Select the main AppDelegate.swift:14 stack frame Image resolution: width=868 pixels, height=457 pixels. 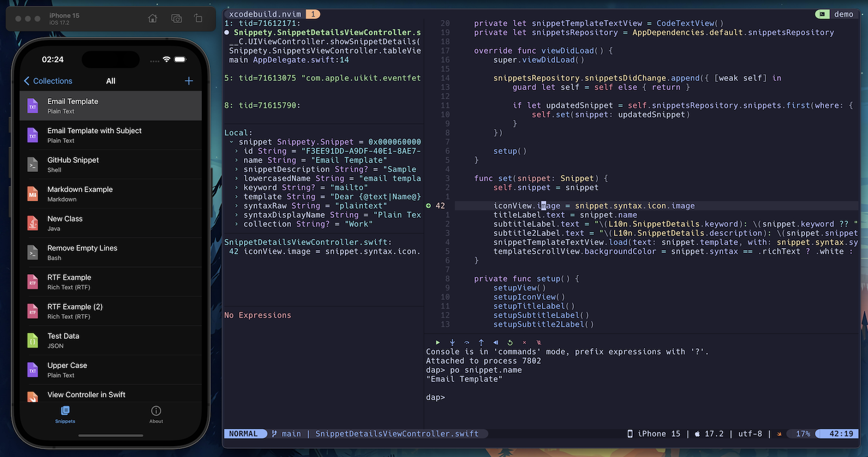click(x=289, y=60)
